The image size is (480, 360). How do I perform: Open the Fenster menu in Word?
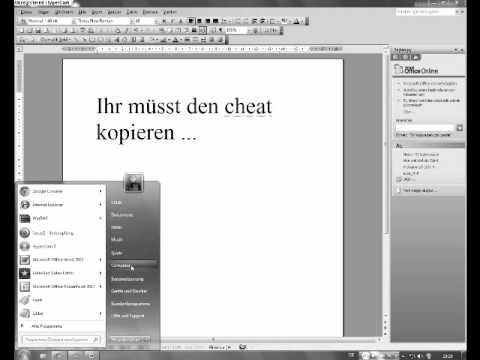coord(150,12)
